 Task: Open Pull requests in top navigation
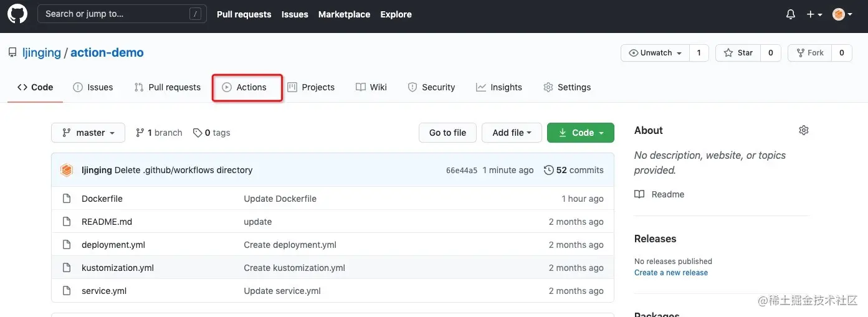pyautogui.click(x=244, y=14)
